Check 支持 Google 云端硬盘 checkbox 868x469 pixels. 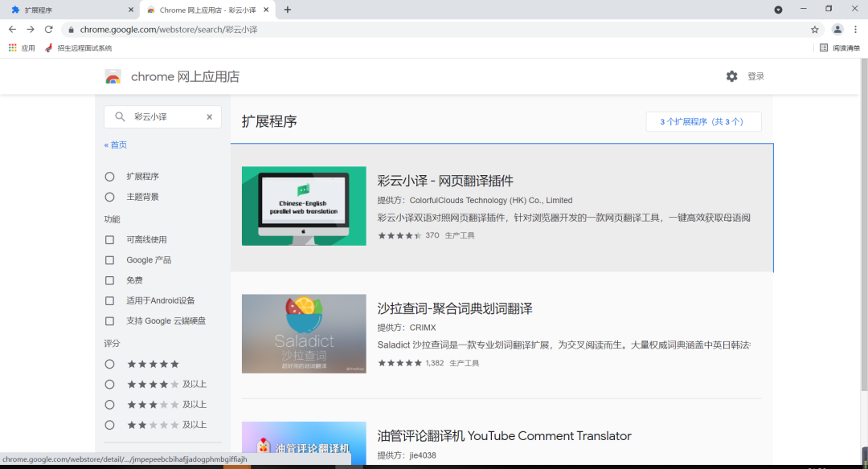(x=109, y=320)
